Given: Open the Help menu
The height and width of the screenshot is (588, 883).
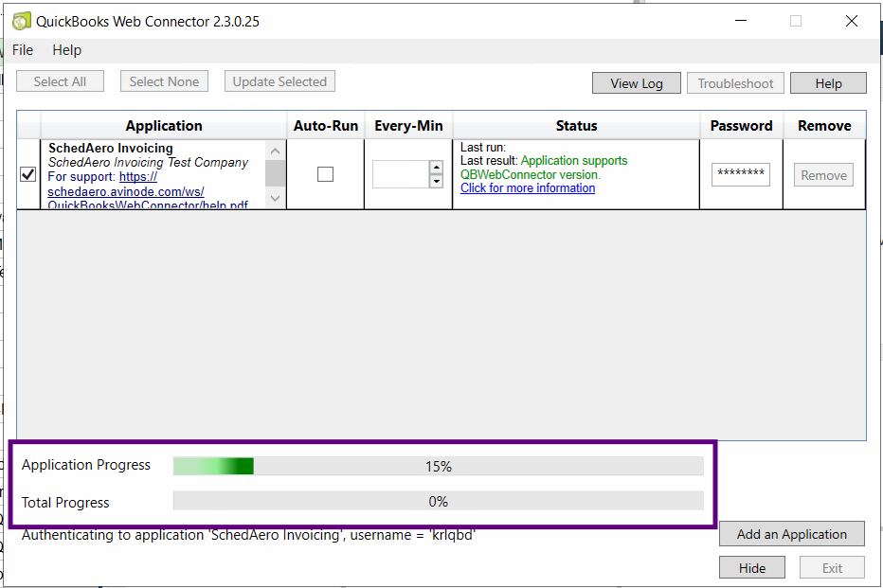Looking at the screenshot, I should (67, 50).
